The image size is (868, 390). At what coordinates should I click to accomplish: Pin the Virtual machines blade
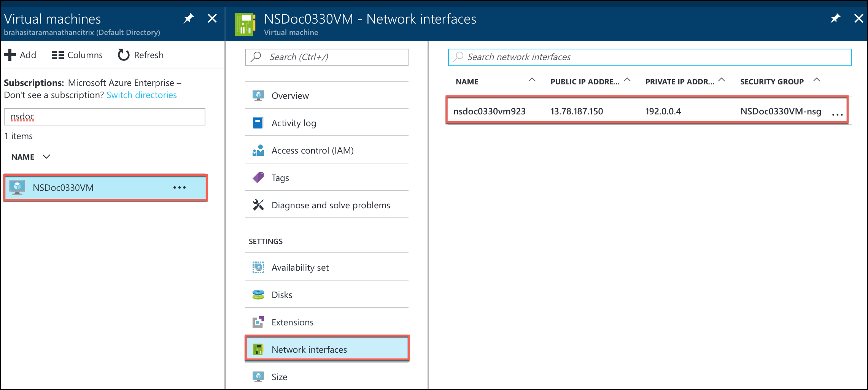point(189,18)
